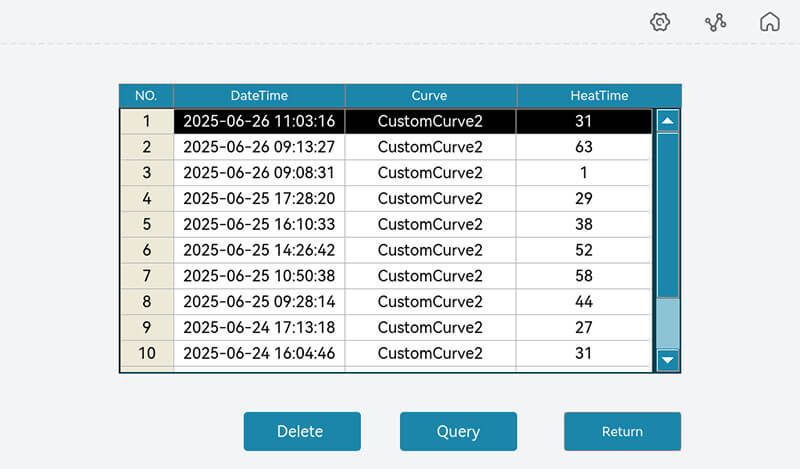Viewport: 800px width, 469px height.
Task: Click CustomCurve2 cell in row 9
Action: point(430,327)
